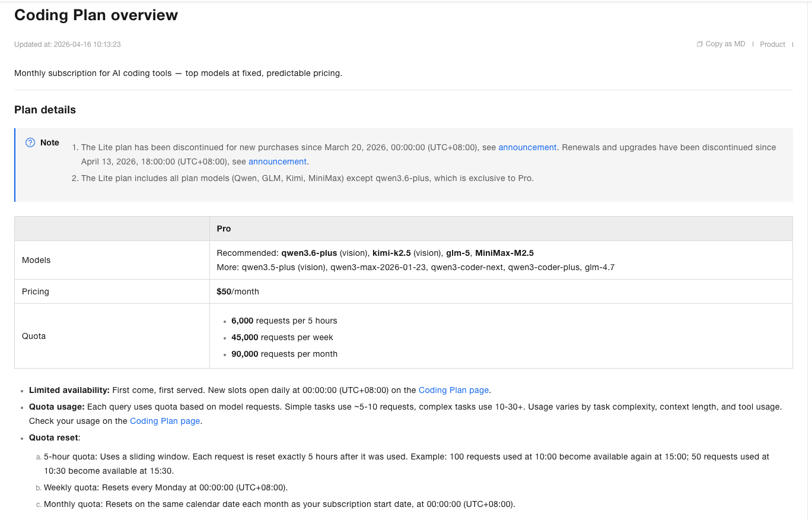
Task: Click qwen3.6-plus in recommended models
Action: pyautogui.click(x=309, y=253)
